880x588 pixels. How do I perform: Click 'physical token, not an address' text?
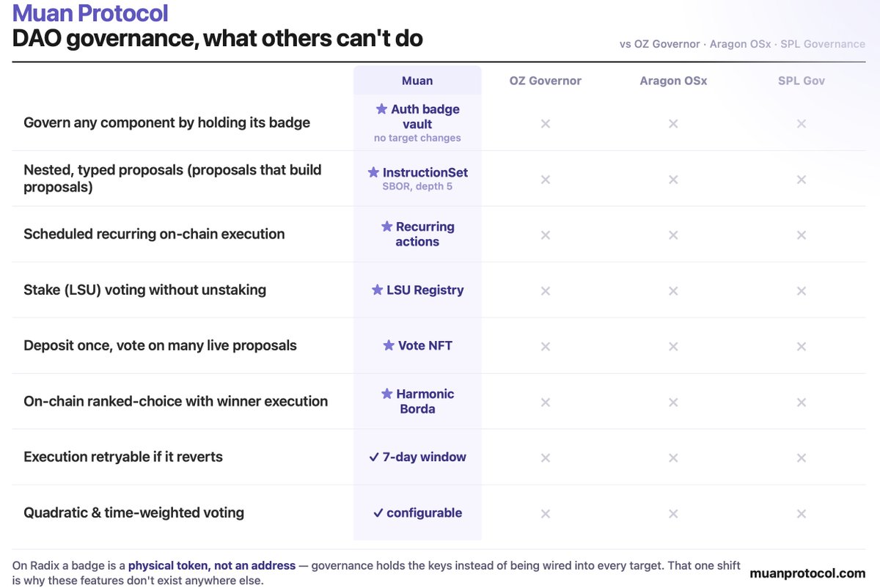212,565
